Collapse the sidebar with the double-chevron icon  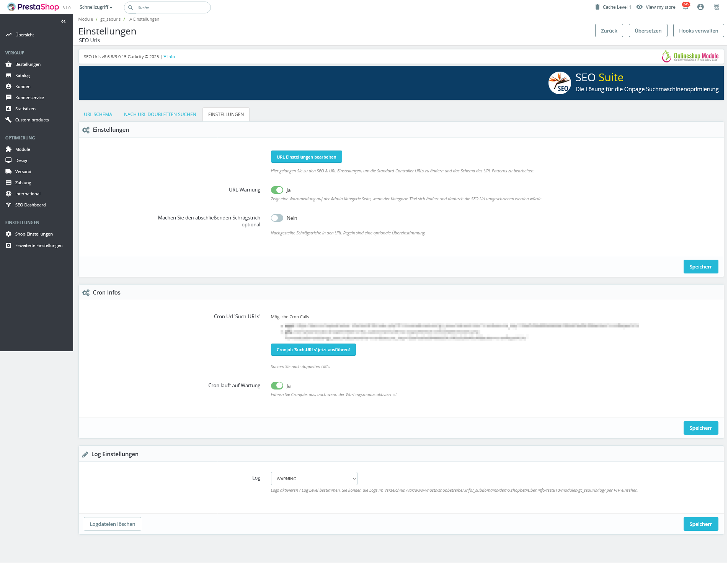coord(64,21)
